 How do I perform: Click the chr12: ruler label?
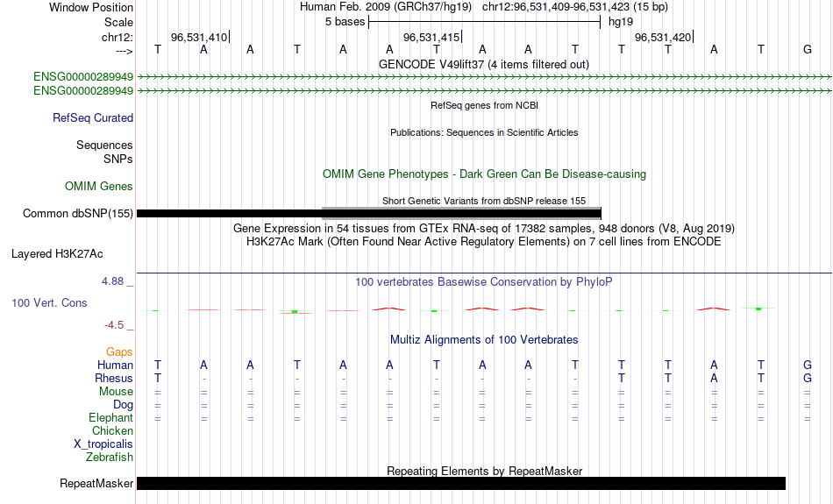click(x=117, y=37)
